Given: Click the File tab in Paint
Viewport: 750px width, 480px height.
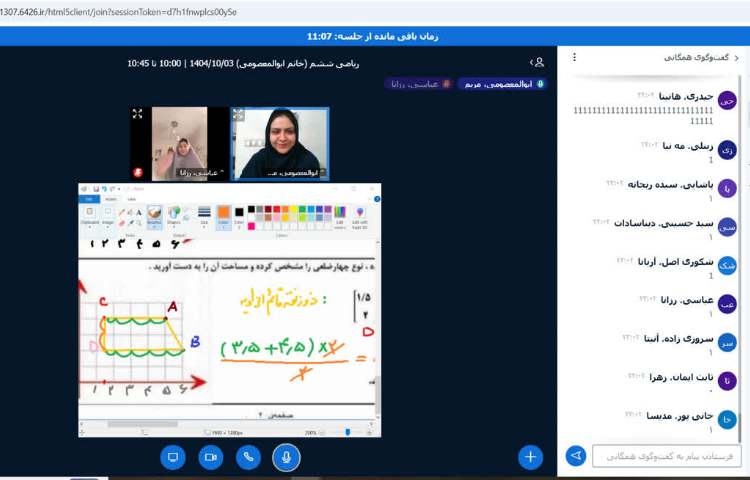Looking at the screenshot, I should 88,199.
